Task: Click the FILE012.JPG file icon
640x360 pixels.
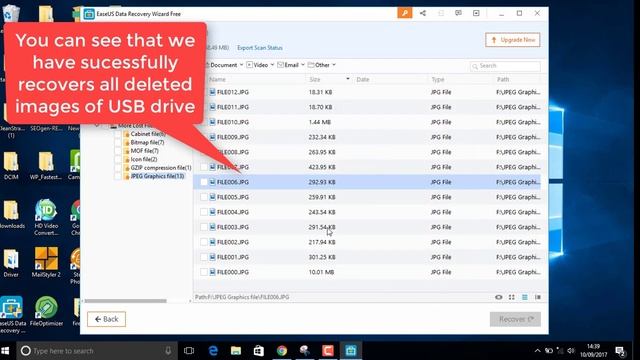Action: pyautogui.click(x=212, y=92)
